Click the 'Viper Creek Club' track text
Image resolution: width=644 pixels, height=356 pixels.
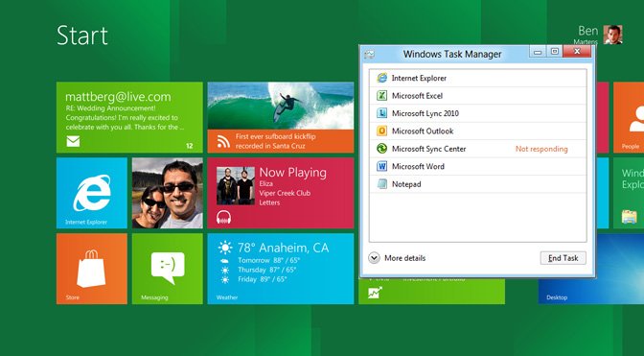pyautogui.click(x=285, y=193)
